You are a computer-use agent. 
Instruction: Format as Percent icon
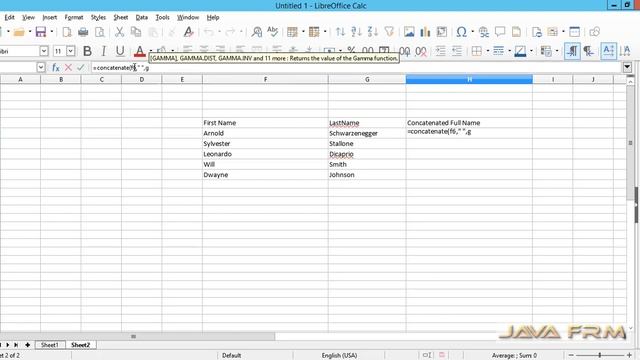click(x=351, y=51)
